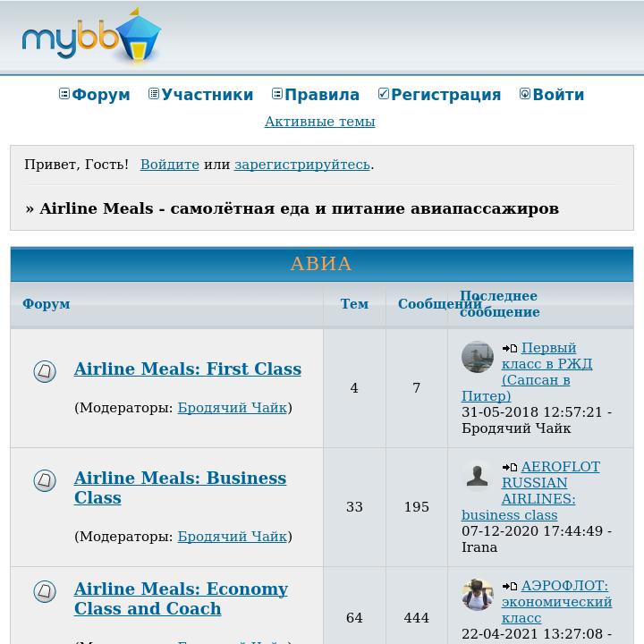This screenshot has width=644, height=644.
Task: Click the Сообщений column header
Action: 439,304
